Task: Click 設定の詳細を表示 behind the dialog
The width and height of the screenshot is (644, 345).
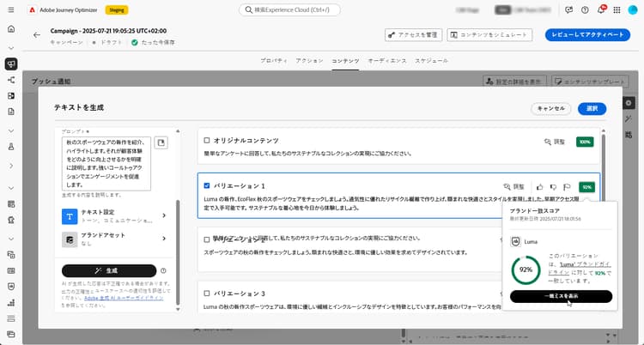Action: 514,82
